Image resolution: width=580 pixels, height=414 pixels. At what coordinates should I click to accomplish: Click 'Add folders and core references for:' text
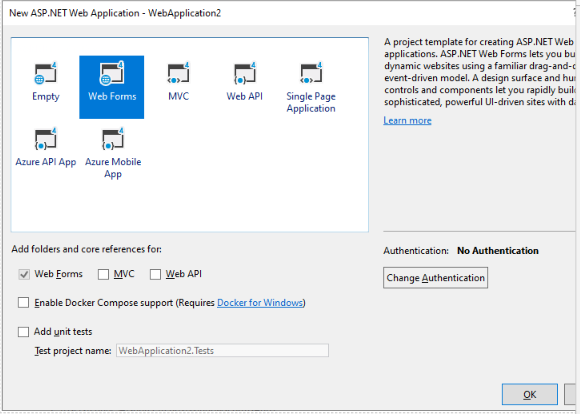click(x=87, y=249)
